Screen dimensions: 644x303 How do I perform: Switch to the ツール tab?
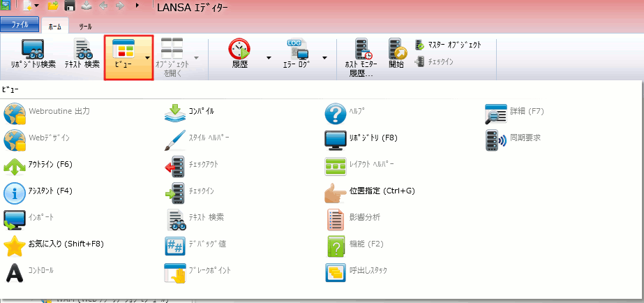point(85,27)
